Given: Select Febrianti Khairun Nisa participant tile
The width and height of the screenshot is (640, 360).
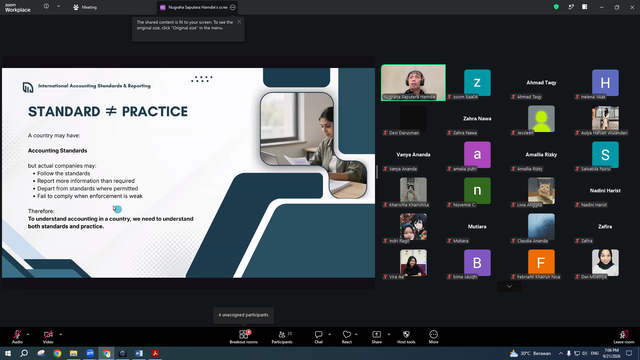Looking at the screenshot, I should (541, 263).
